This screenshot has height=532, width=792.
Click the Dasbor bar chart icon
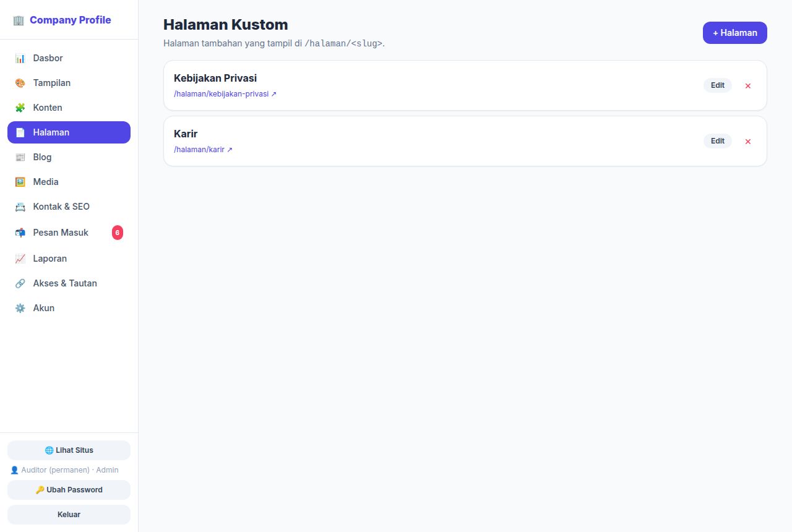click(x=20, y=58)
